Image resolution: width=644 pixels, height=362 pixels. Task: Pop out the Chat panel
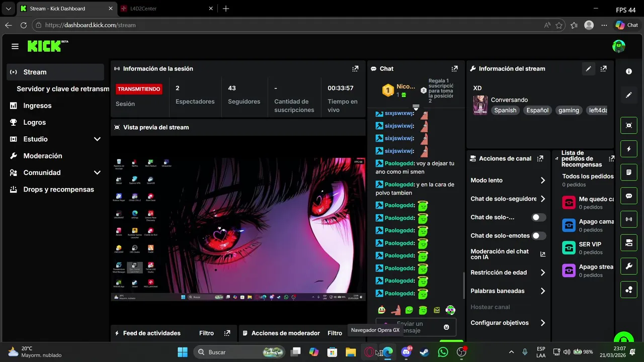click(455, 69)
